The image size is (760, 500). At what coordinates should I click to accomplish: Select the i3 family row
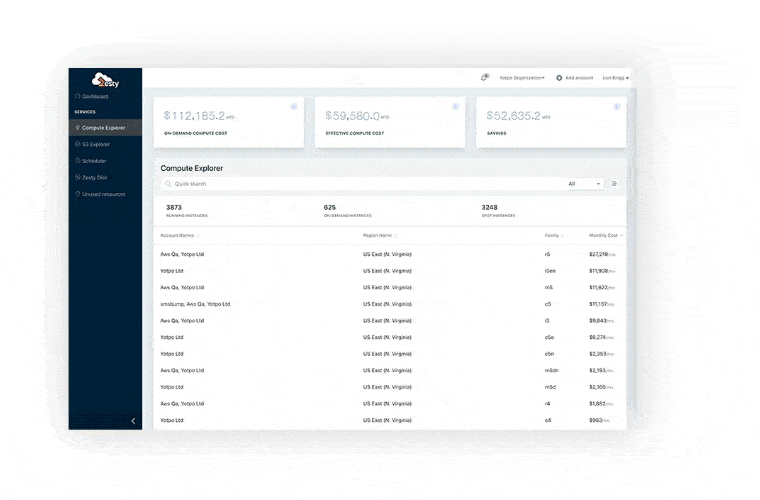[x=390, y=321]
